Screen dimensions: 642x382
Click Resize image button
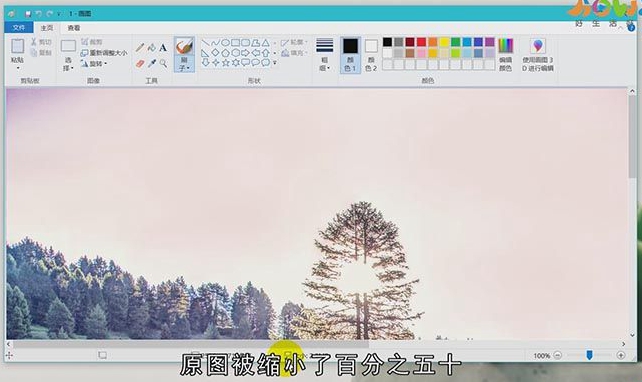(104, 53)
